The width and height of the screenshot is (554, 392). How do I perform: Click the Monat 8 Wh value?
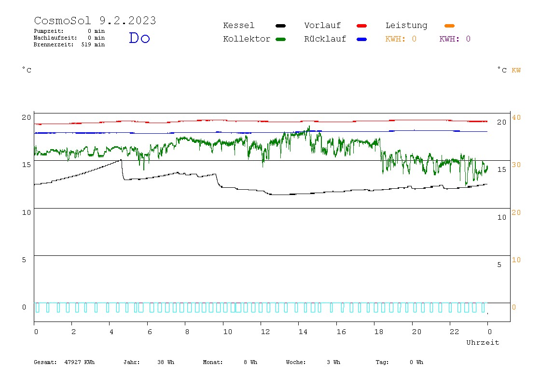230,362
